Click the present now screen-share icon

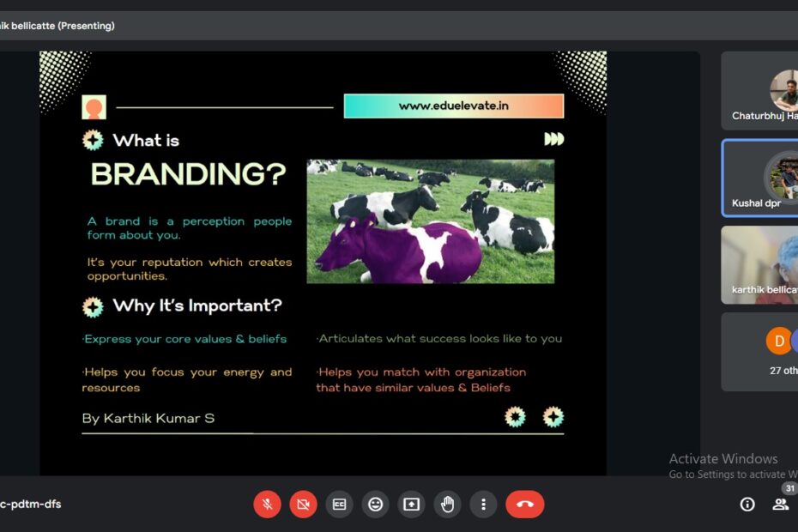tap(411, 504)
